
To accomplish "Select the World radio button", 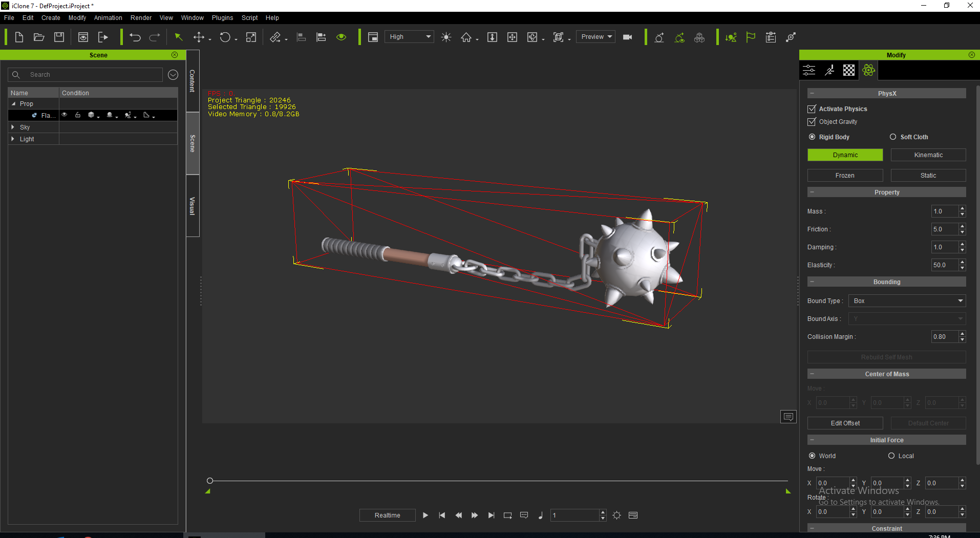I will tap(812, 456).
